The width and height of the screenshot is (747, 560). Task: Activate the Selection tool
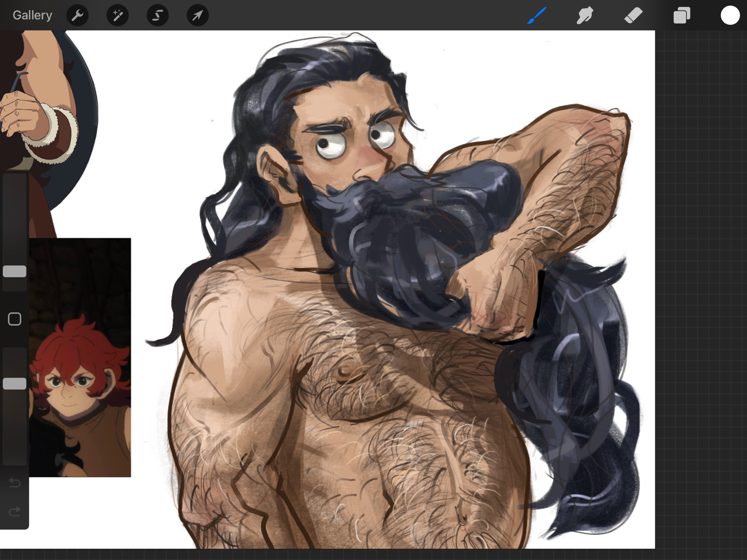click(x=158, y=15)
